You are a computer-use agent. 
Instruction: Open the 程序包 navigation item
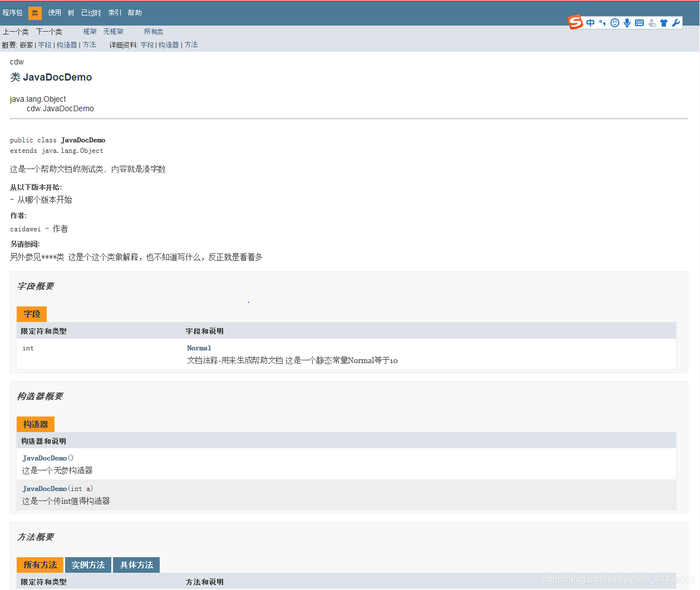coord(12,13)
